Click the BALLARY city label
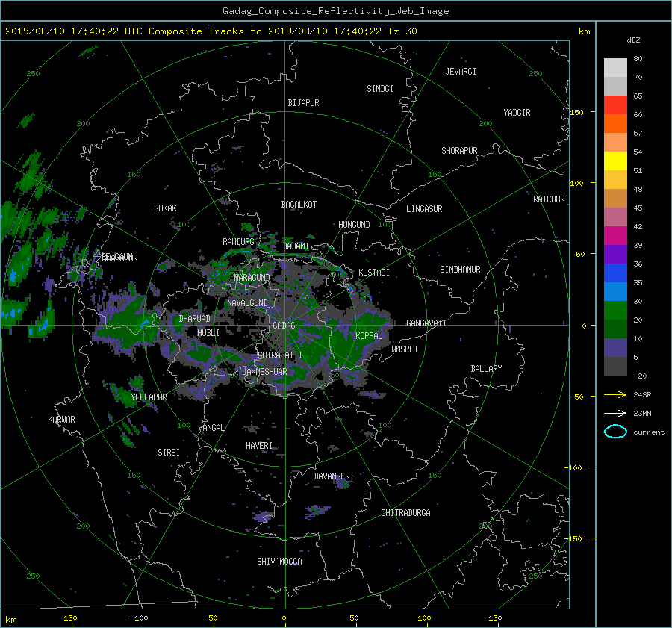Image resolution: width=672 pixels, height=628 pixels. click(486, 369)
